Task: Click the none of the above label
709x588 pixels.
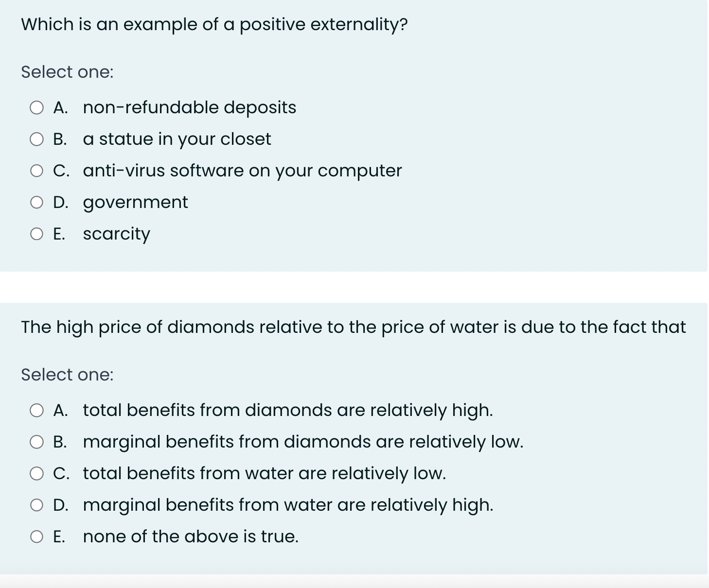Action: click(191, 536)
